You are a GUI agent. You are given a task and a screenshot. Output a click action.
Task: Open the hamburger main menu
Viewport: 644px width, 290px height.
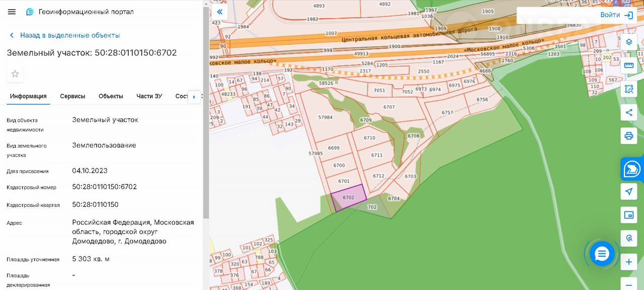coord(12,12)
